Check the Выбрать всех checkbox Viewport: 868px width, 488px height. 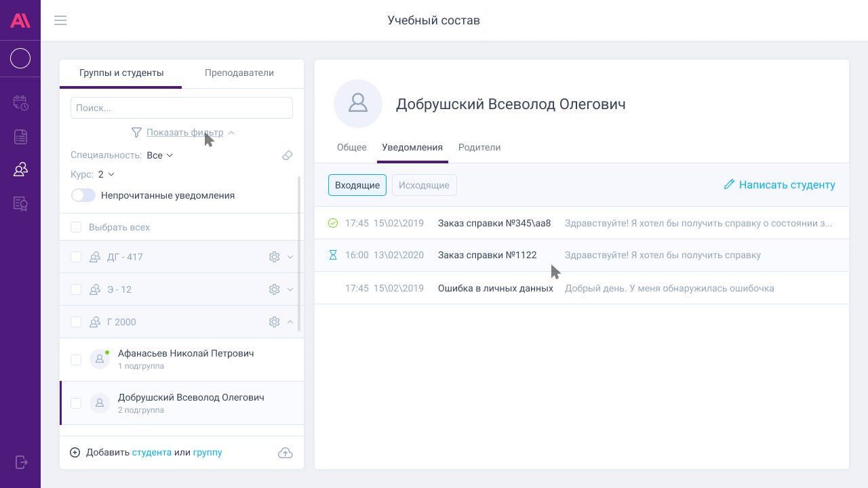pos(76,227)
